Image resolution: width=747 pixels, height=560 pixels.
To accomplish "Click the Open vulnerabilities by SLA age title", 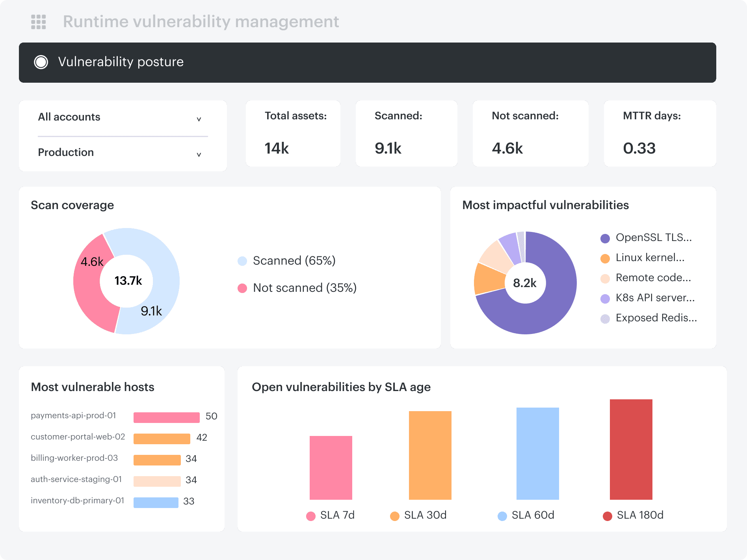I will (x=341, y=387).
